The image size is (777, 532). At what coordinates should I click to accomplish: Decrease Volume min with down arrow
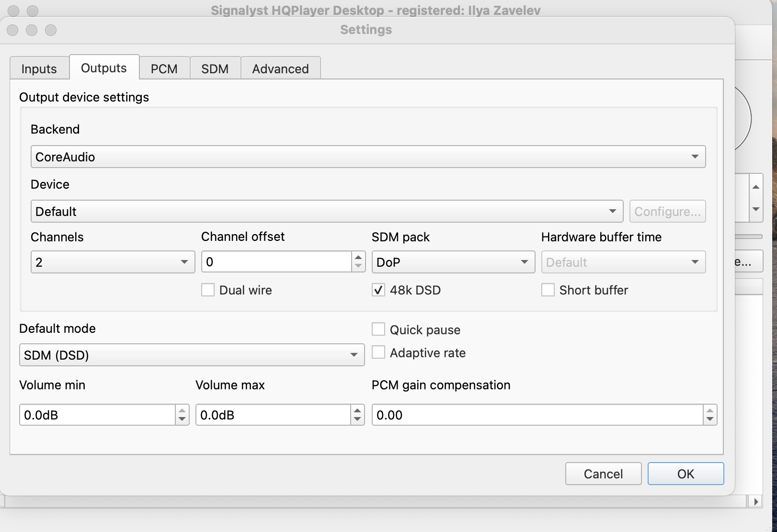click(182, 419)
